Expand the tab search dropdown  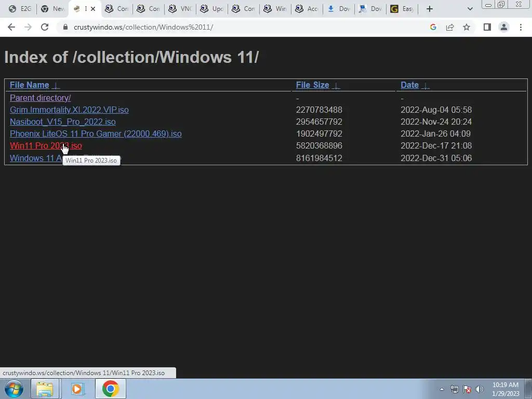pyautogui.click(x=470, y=9)
